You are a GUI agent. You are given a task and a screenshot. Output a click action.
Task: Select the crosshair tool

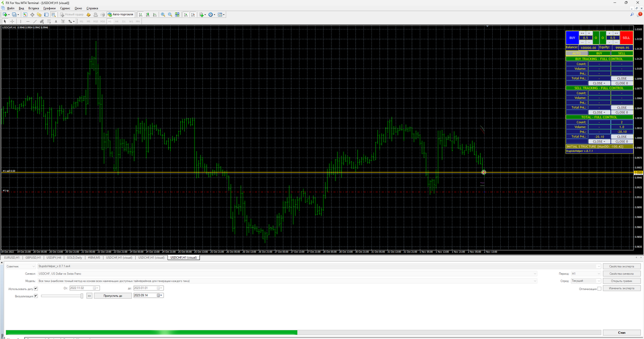tap(12, 21)
